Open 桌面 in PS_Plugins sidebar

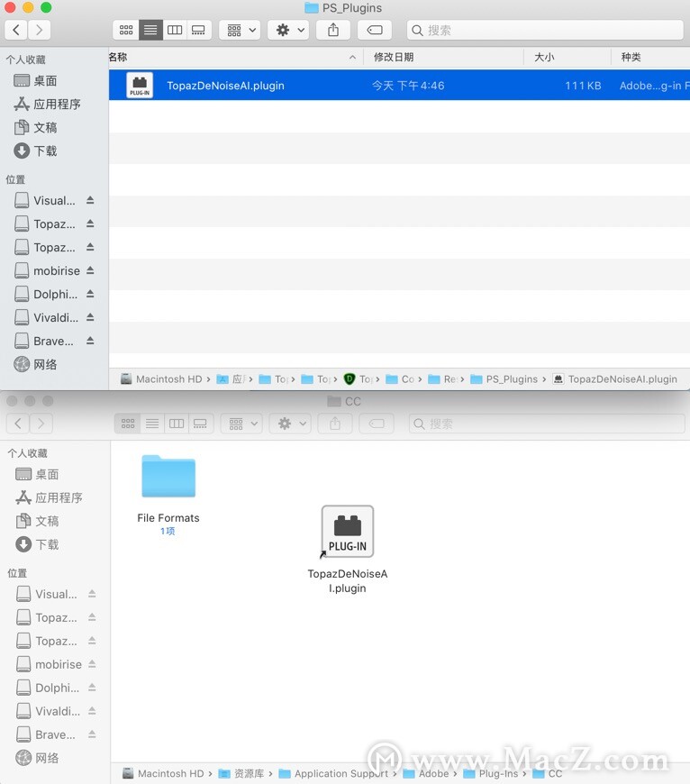[35, 80]
